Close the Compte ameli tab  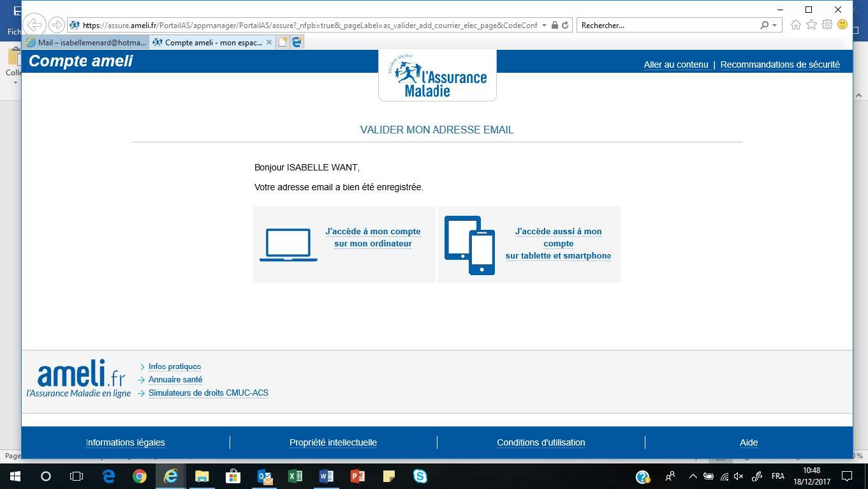coord(268,42)
